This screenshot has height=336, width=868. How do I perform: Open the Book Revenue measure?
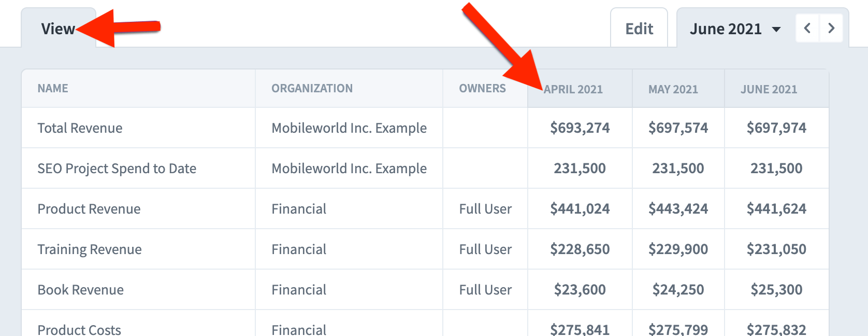[x=81, y=290]
